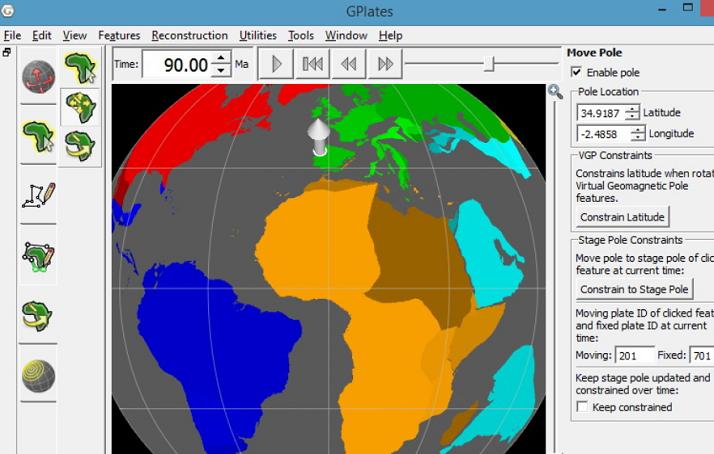Select the topology build tool icon
714x454 pixels.
(38, 256)
